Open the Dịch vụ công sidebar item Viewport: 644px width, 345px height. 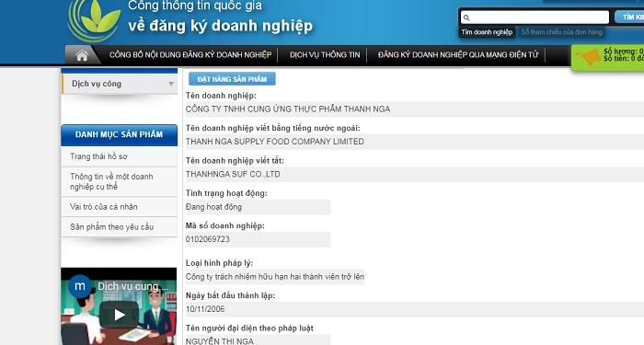click(x=120, y=84)
